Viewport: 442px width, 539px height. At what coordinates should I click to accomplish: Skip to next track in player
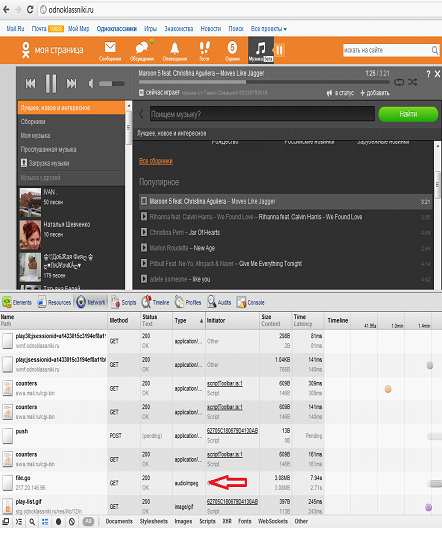pyautogui.click(x=71, y=84)
